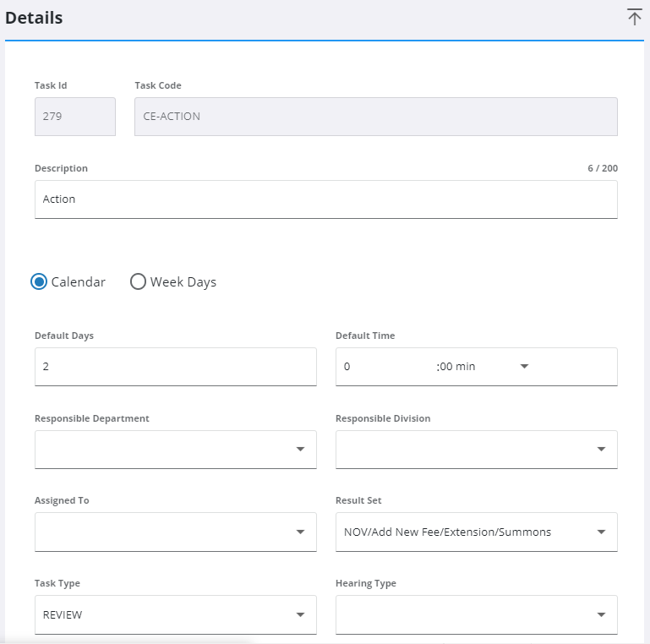Expand the Responsible Division dropdown

click(601, 450)
